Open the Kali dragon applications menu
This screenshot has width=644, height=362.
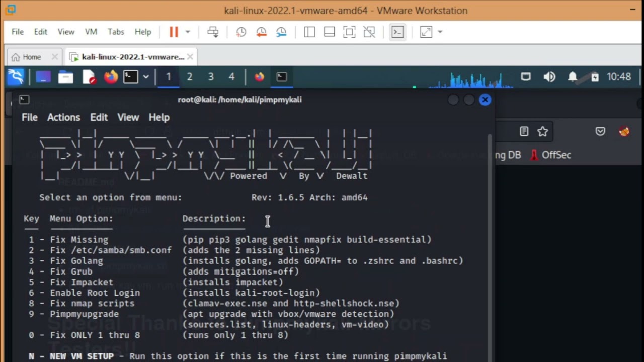16,77
